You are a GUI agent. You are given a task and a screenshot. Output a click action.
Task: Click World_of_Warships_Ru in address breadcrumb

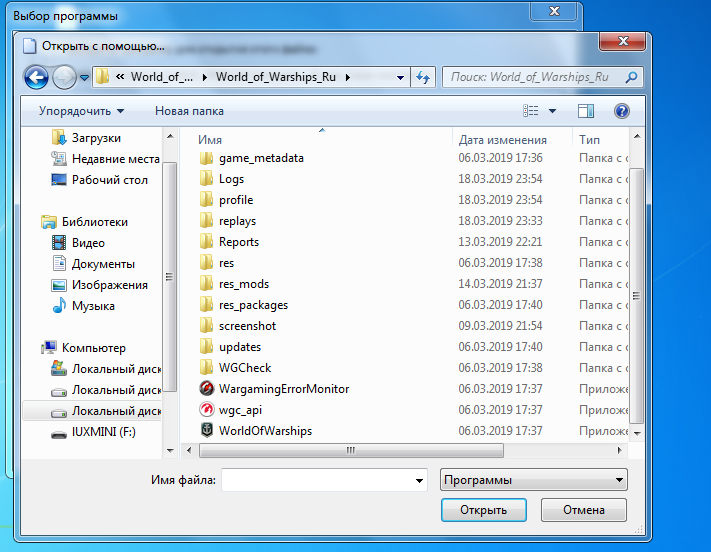(x=276, y=77)
